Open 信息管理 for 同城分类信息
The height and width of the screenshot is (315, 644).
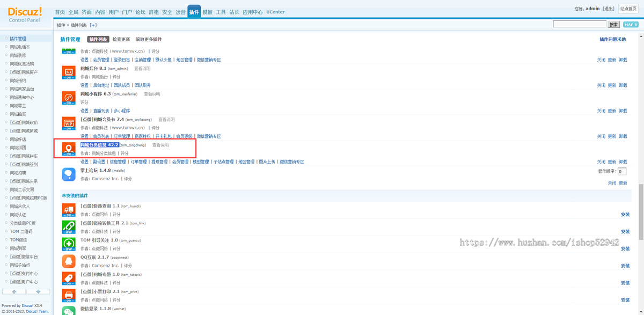click(x=118, y=162)
